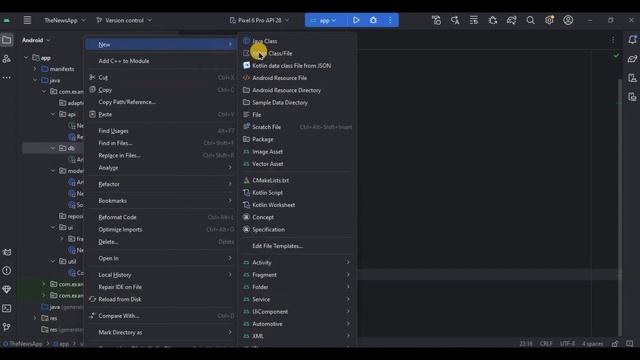Viewport: 640px width, 360px height.
Task: Open the Search Everywhere magnifier
Action: pyautogui.click(x=530, y=20)
